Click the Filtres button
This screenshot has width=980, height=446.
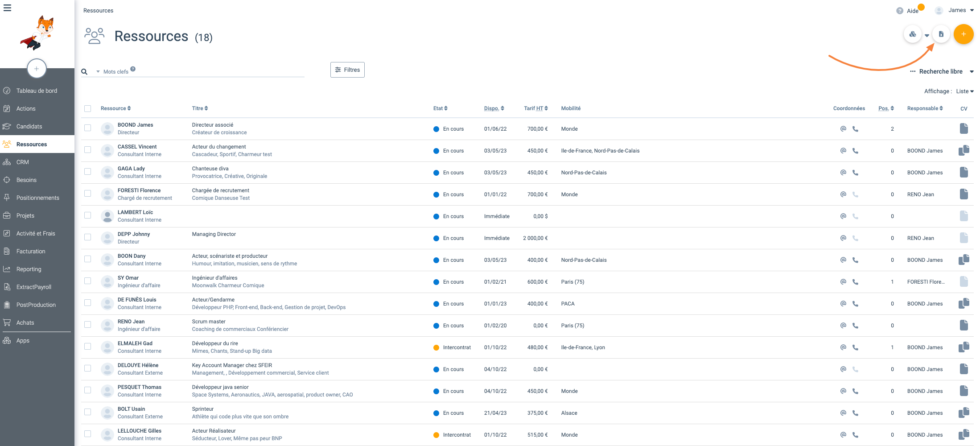[347, 70]
